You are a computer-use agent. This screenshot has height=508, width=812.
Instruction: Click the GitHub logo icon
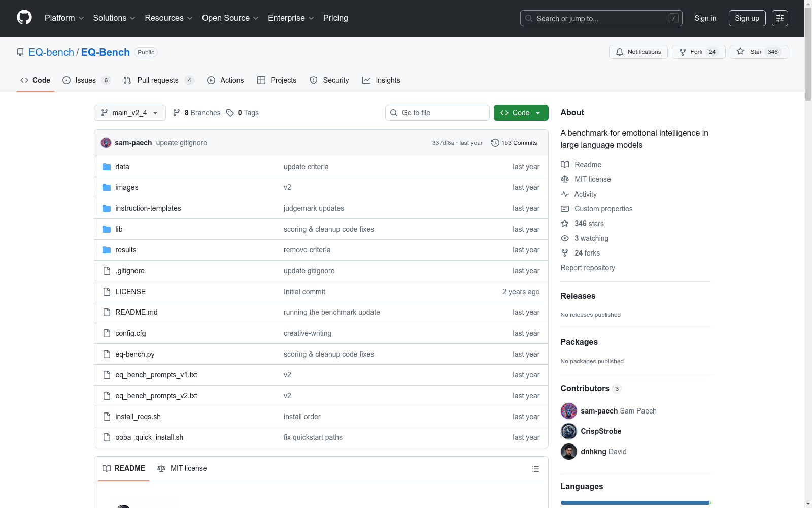(24, 18)
